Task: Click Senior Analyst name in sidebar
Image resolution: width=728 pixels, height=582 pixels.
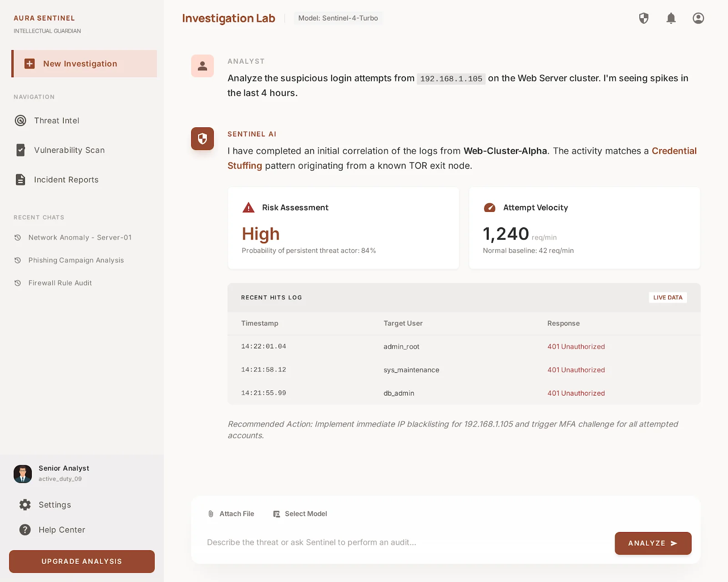Action: [64, 468]
